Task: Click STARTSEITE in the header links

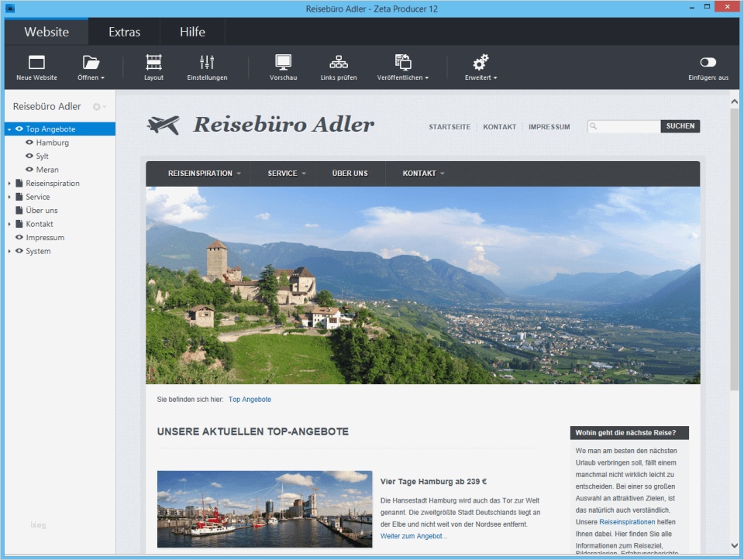Action: tap(449, 127)
